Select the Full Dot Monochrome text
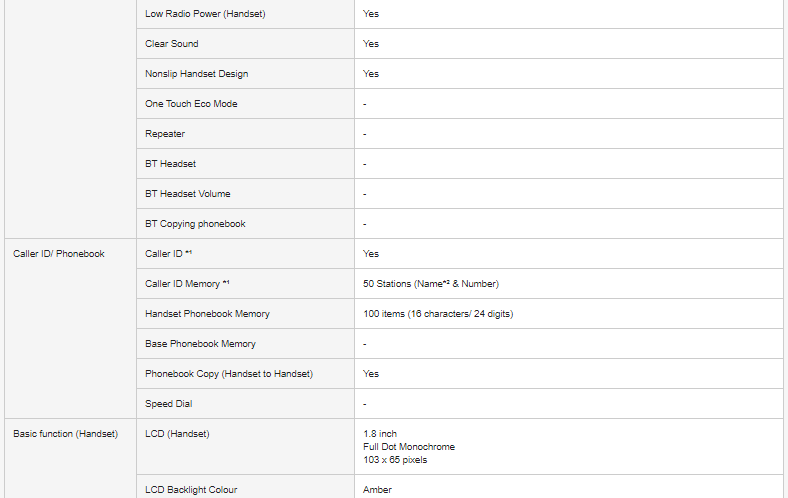 (x=408, y=447)
